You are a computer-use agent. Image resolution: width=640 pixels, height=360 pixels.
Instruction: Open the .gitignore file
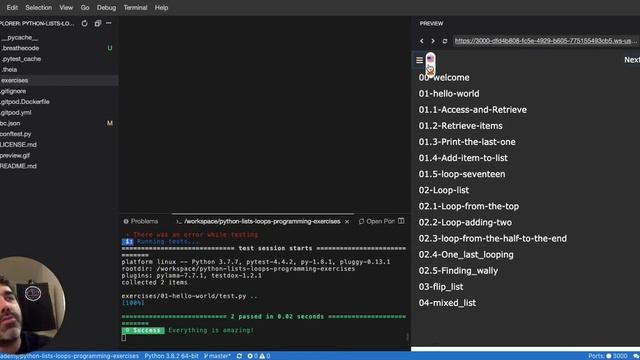(13, 91)
